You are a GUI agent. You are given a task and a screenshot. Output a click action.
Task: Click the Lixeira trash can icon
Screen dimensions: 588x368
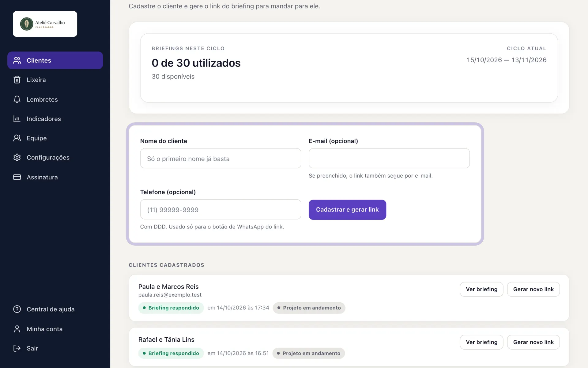point(17,80)
